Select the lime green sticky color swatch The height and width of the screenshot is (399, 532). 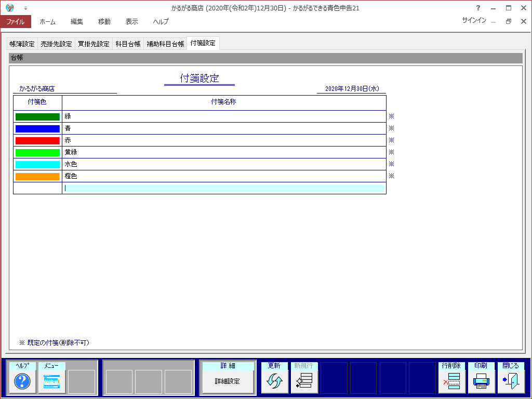tap(37, 153)
